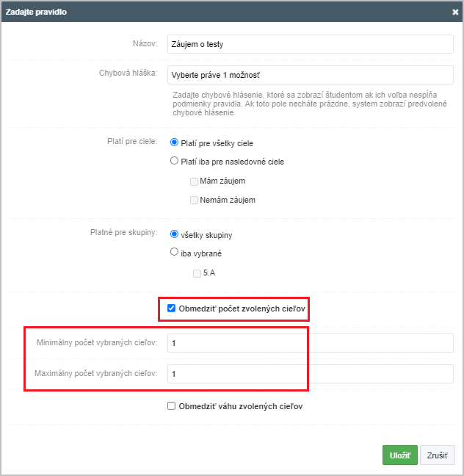The image size is (464, 476).
Task: Enable Obmedziť váhu zvolených cieľov
Action: [172, 406]
